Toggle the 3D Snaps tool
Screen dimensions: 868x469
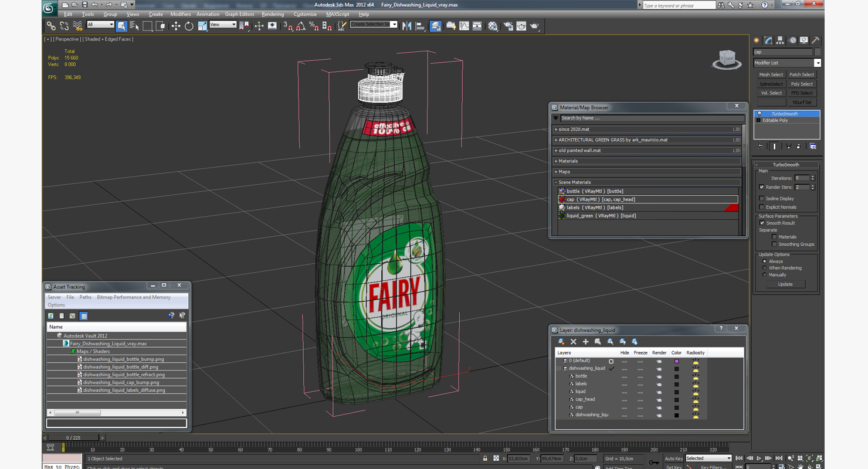pyautogui.click(x=287, y=26)
